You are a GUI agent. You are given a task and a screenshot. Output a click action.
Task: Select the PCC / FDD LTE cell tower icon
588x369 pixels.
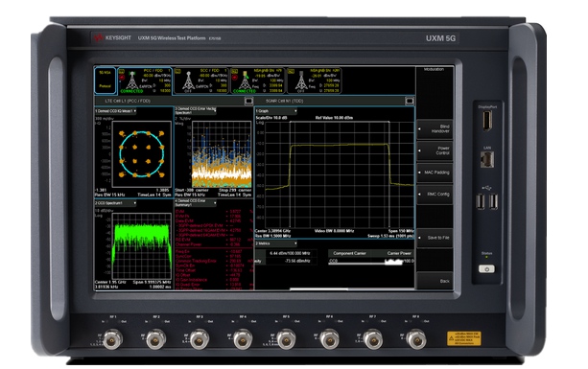[131, 81]
